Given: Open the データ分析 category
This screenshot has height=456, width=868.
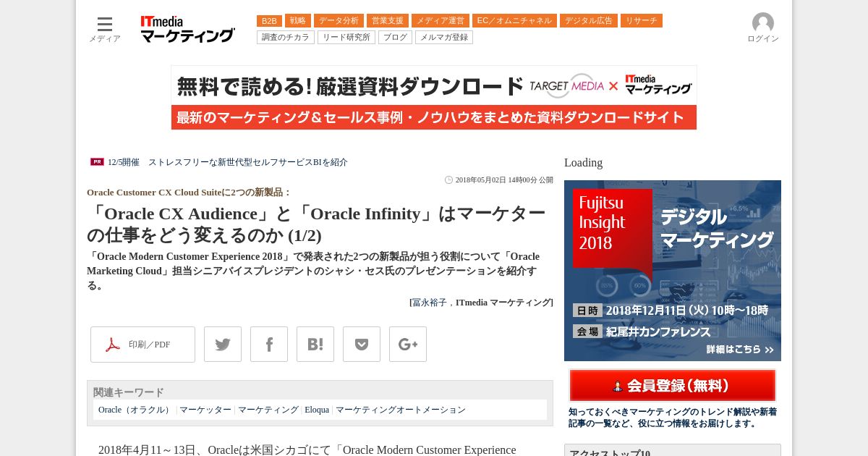Looking at the screenshot, I should tap(339, 21).
